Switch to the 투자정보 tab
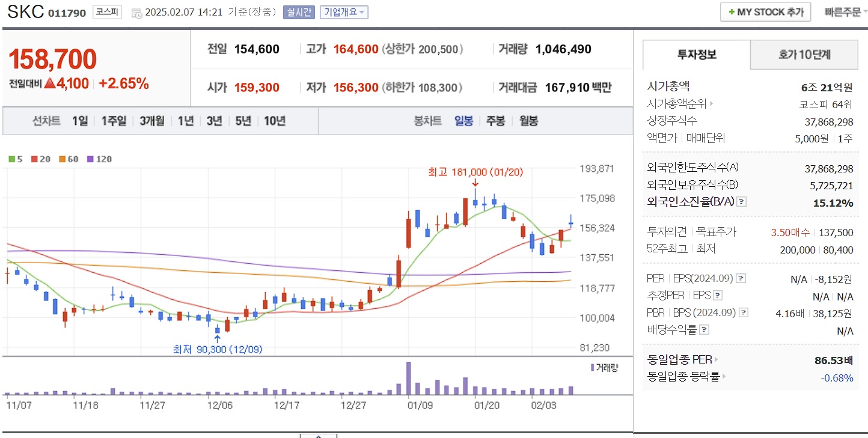The image size is (868, 438). pos(697,55)
